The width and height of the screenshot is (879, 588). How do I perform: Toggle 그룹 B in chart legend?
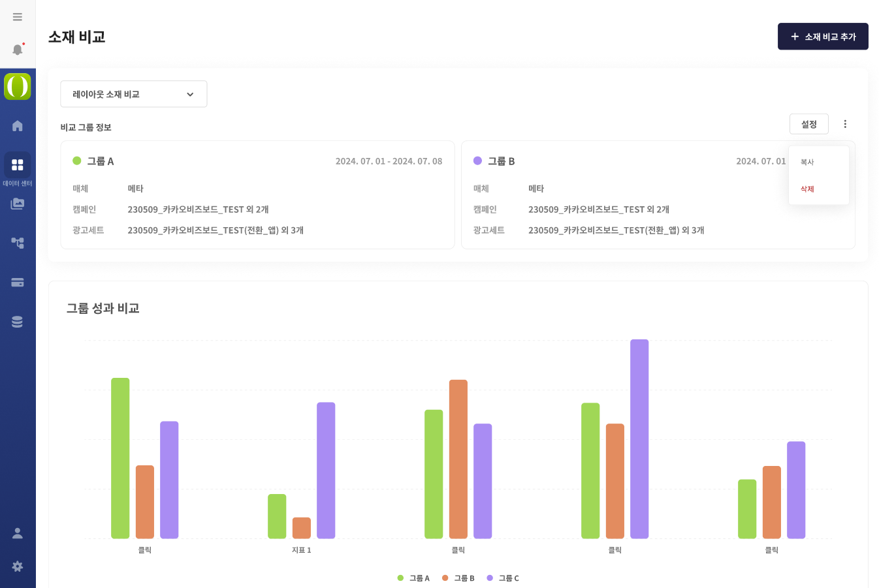[458, 578]
